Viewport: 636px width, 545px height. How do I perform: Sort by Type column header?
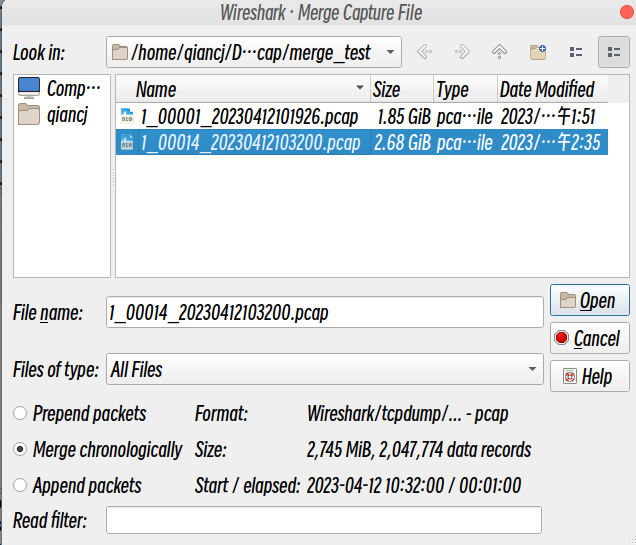465,89
